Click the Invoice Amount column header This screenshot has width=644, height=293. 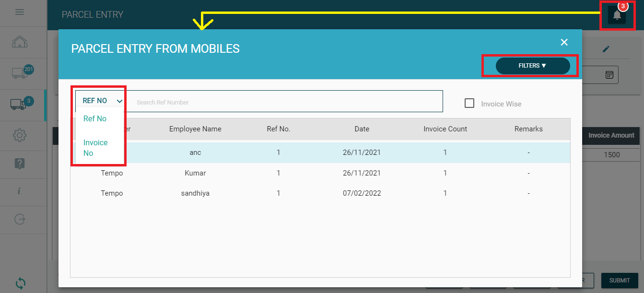[611, 135]
